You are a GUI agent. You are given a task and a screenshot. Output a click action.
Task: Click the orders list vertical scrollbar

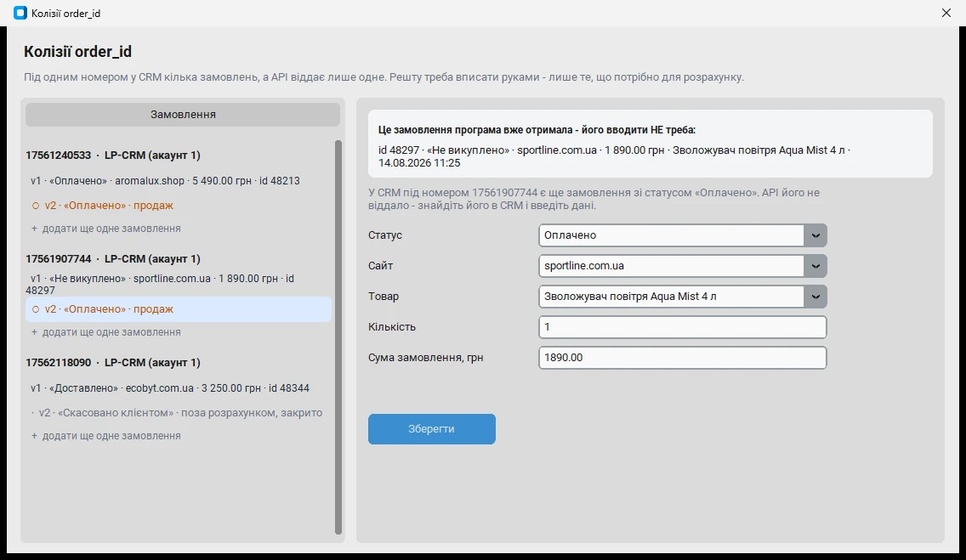[x=338, y=337]
